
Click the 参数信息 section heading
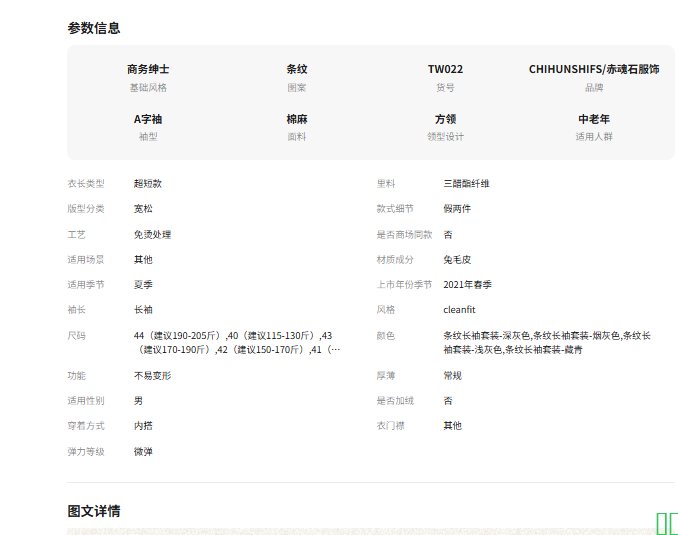(x=94, y=28)
